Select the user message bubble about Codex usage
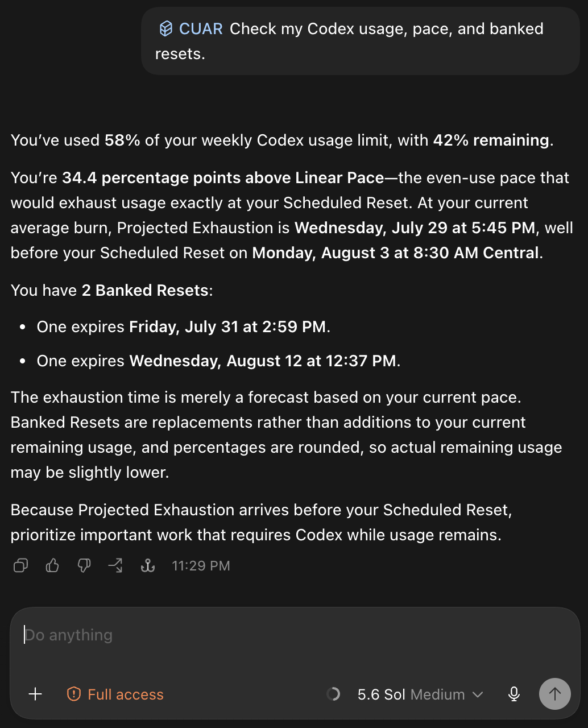588x728 pixels. (x=360, y=41)
